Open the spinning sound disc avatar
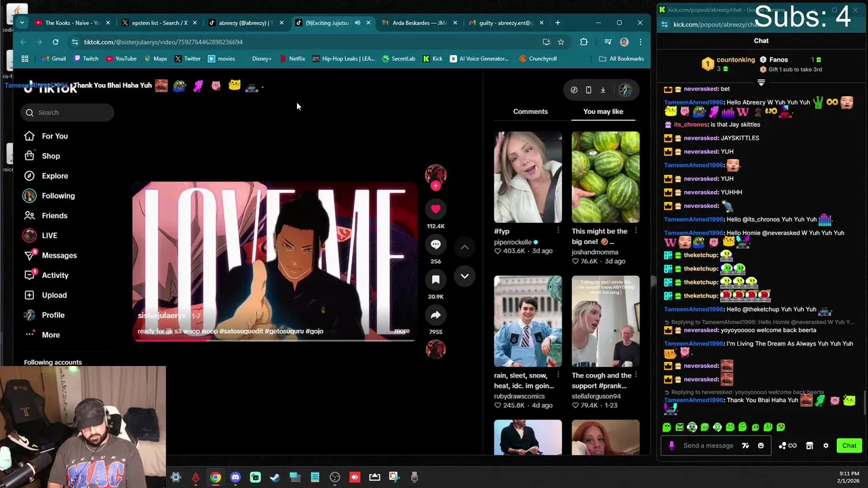The height and width of the screenshot is (488, 868). tap(435, 349)
